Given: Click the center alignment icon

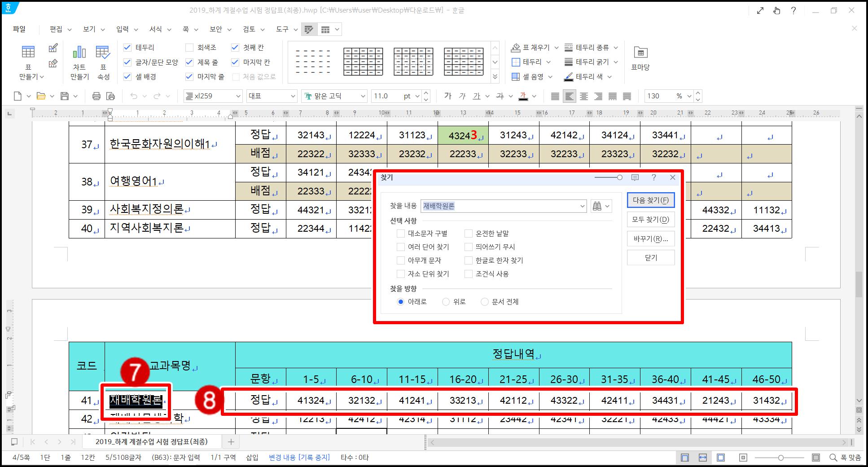Looking at the screenshot, I should (584, 96).
